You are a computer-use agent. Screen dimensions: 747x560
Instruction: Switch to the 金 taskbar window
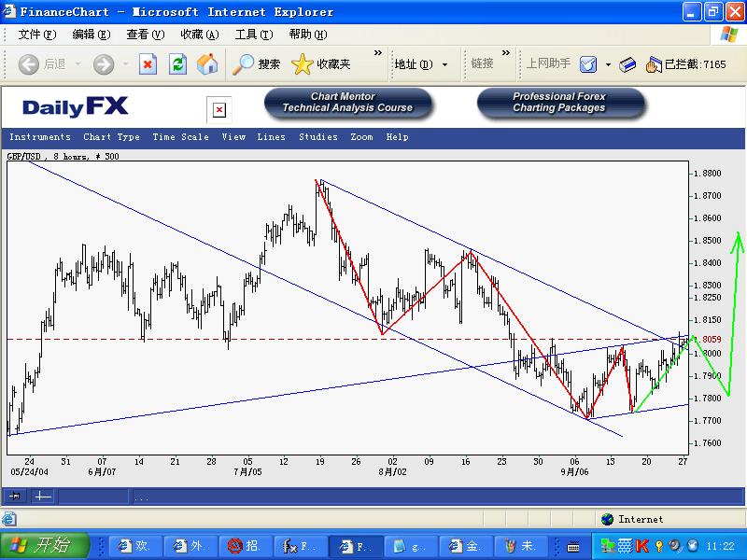pyautogui.click(x=464, y=545)
